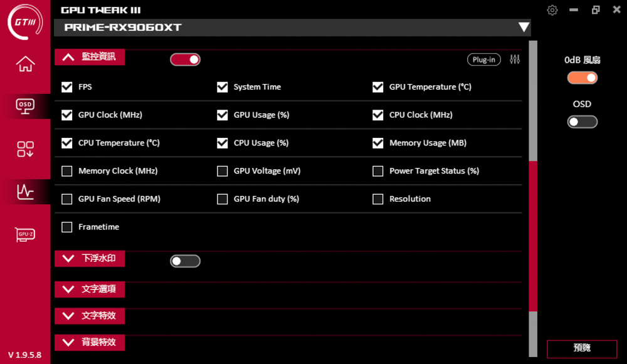This screenshot has width=627, height=364.
Task: Enable the Frametime checkbox
Action: [67, 227]
